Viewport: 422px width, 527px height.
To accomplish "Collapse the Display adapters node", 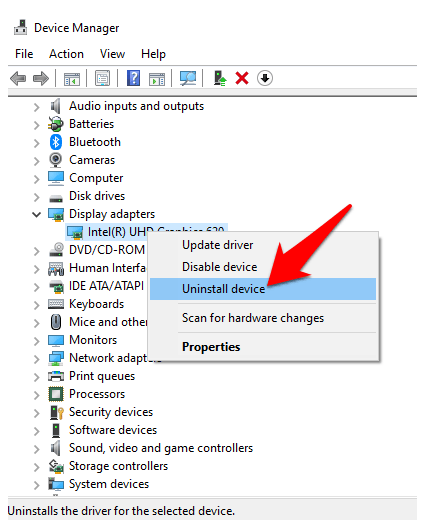I will [36, 214].
